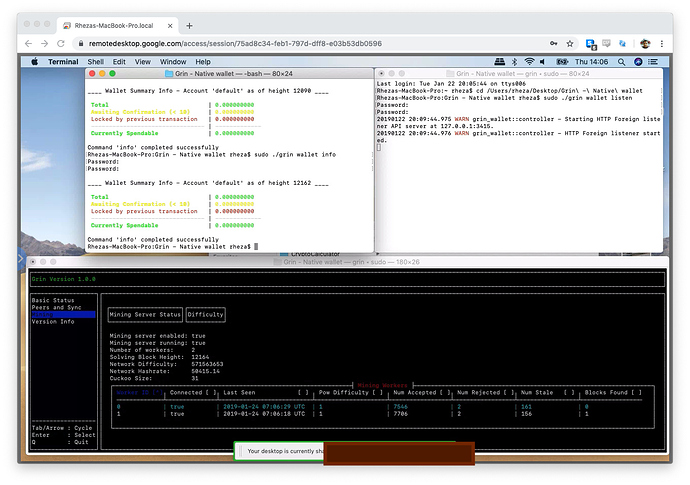Open the Edit menu

coord(119,62)
